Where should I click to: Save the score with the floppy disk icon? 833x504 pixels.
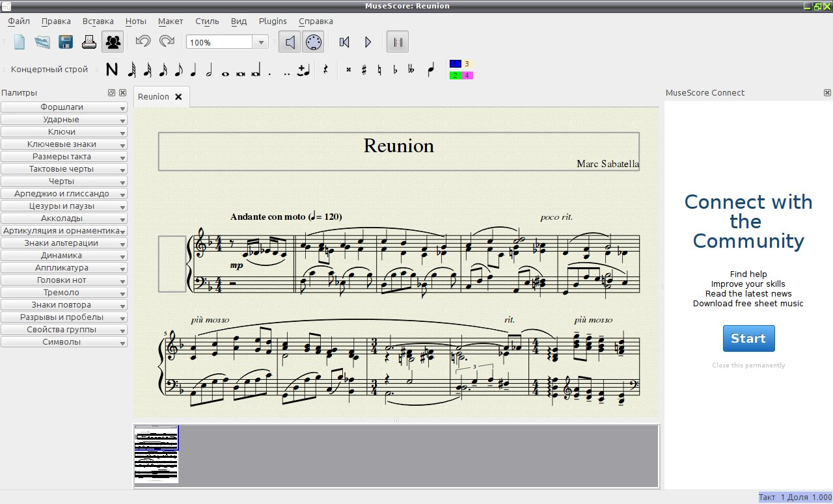pos(66,42)
